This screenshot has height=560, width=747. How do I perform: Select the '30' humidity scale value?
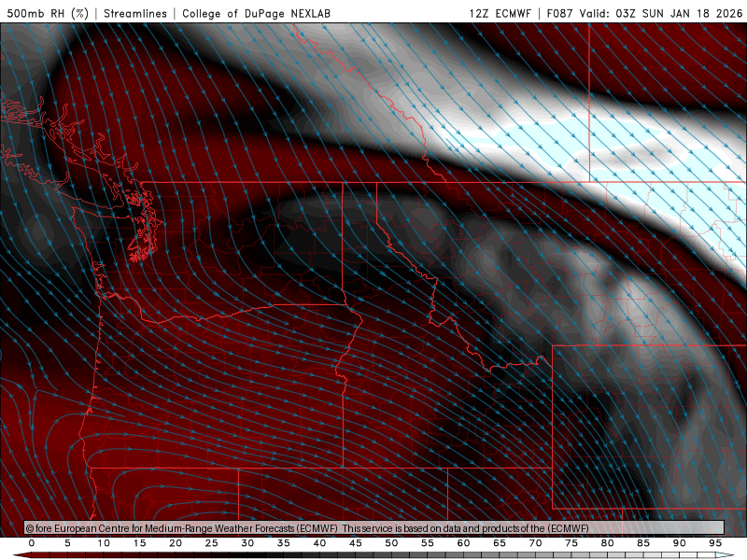(247, 543)
